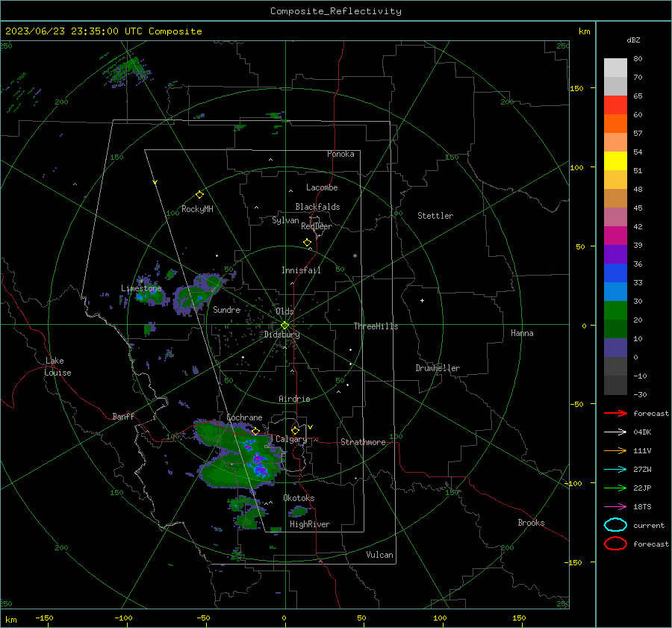Click the Airdrie town label

[294, 399]
